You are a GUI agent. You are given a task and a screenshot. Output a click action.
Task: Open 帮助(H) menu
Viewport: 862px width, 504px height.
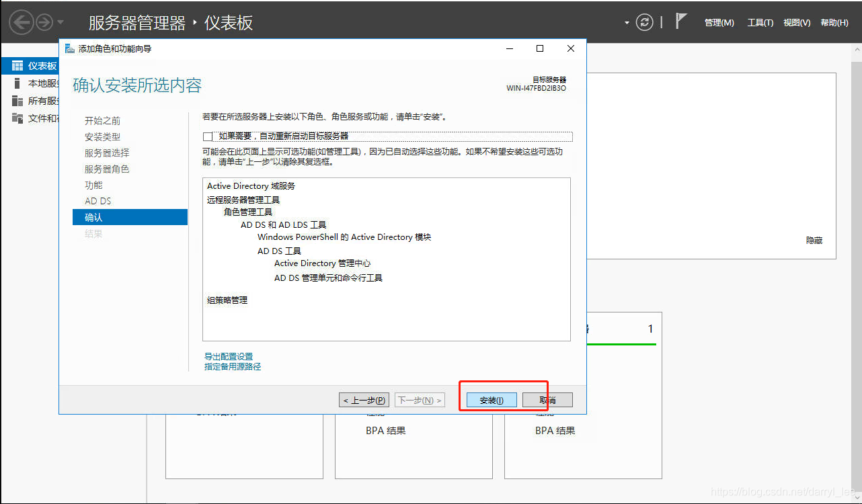click(834, 23)
